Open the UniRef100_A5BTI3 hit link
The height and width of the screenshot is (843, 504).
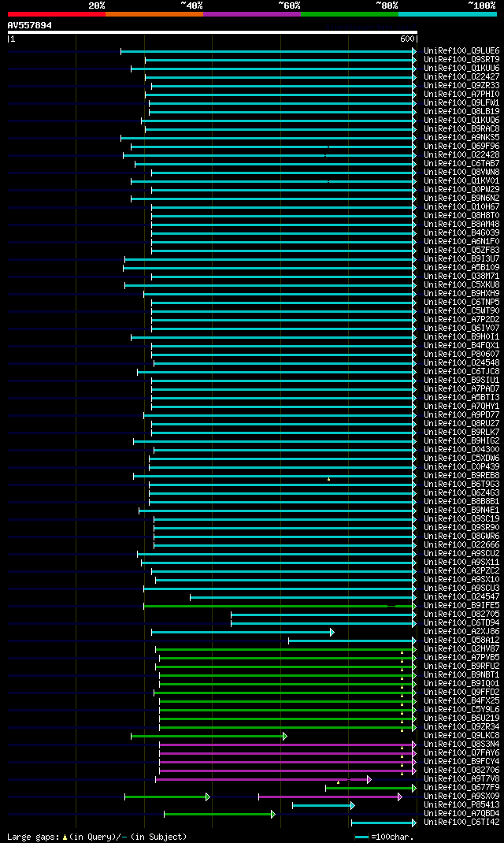tap(461, 397)
